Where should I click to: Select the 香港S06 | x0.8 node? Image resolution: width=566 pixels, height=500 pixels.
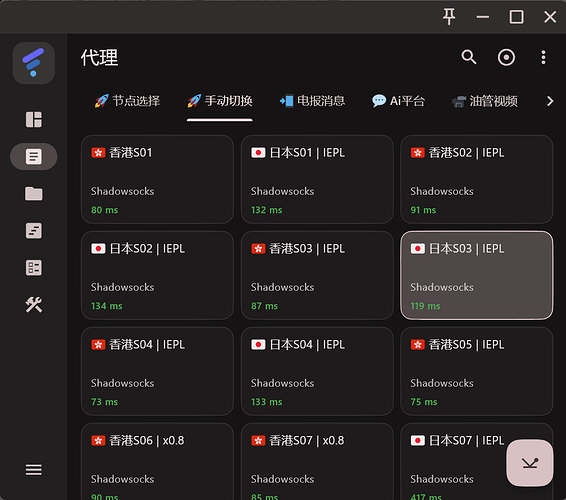[x=157, y=462]
